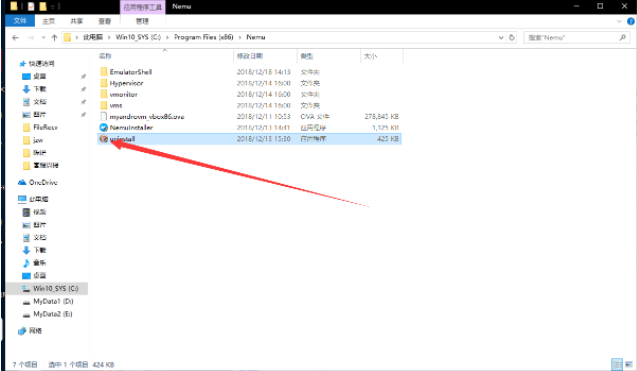Switch to the 共享 ribbon tab
The image size is (637, 371).
tap(76, 21)
